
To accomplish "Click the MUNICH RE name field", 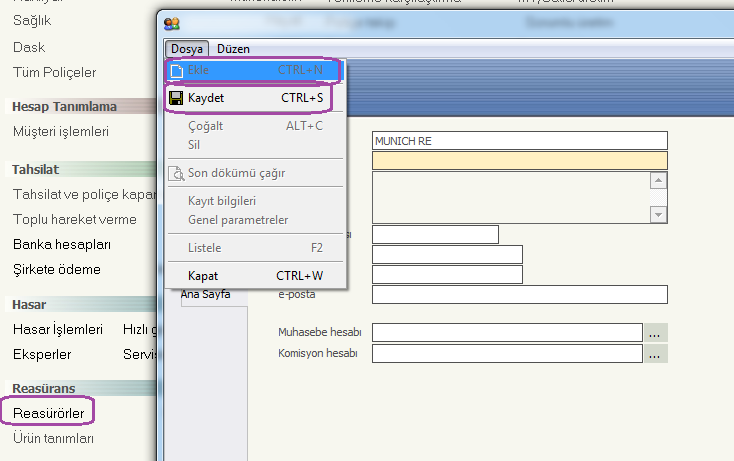I will 518,141.
